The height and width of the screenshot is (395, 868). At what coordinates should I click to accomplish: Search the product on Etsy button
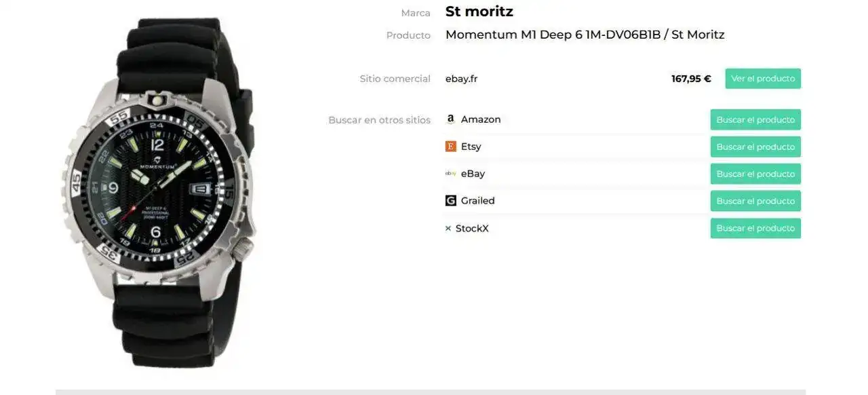coord(755,147)
